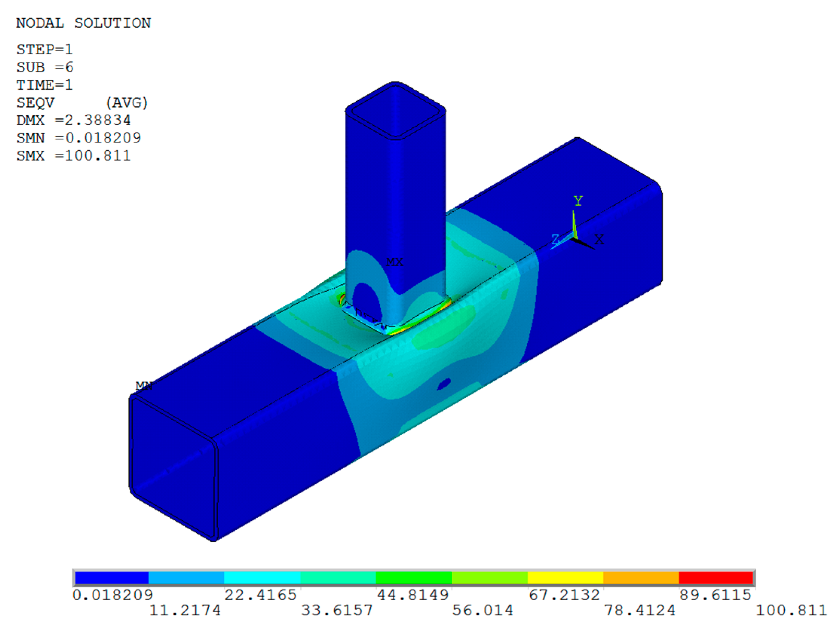Select the red legend color band
This screenshot has height=630, width=840.
715,578
